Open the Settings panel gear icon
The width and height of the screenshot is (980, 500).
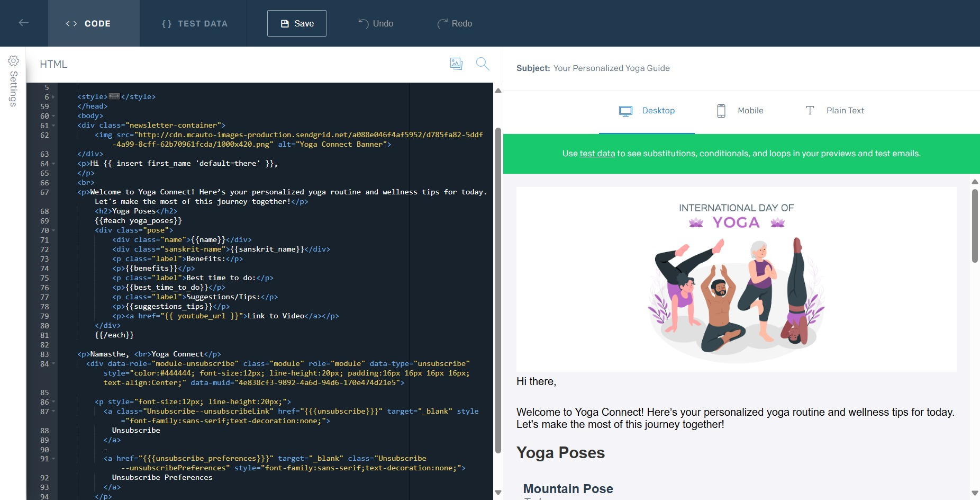click(13, 61)
